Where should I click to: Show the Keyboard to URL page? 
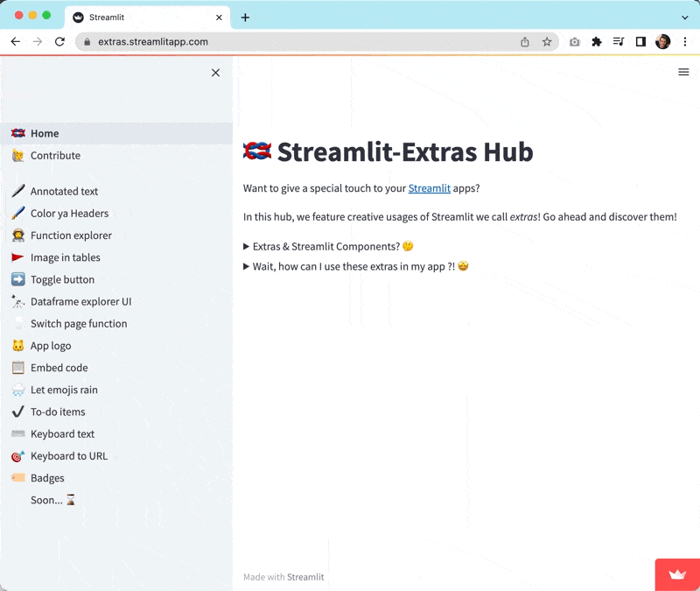[x=116, y=456]
